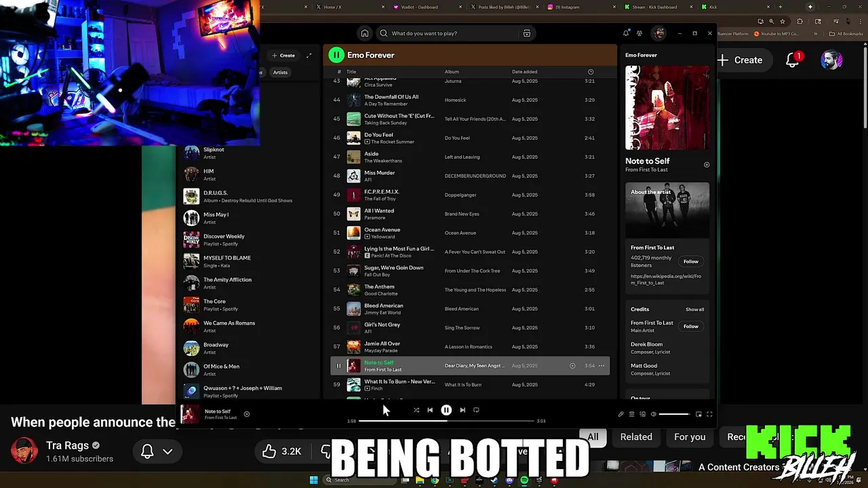The image size is (868, 488).
Task: Pause the Emo Forever playlist with green button
Action: [x=336, y=55]
